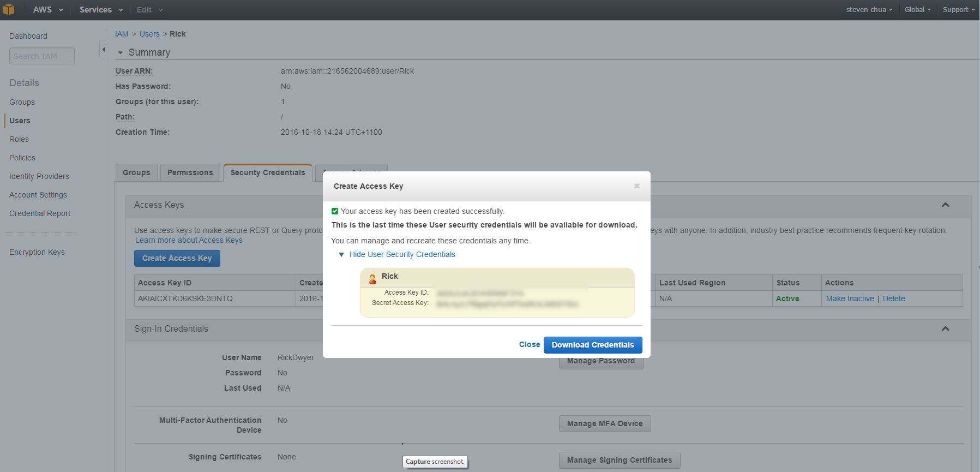The width and height of the screenshot is (980, 472).
Task: Click the Capture screenshot tooltip
Action: [x=435, y=462]
